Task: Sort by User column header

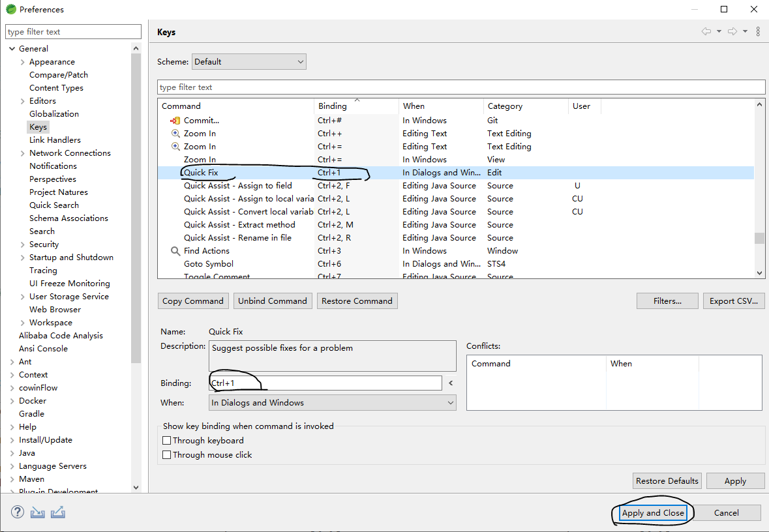Action: tap(584, 106)
